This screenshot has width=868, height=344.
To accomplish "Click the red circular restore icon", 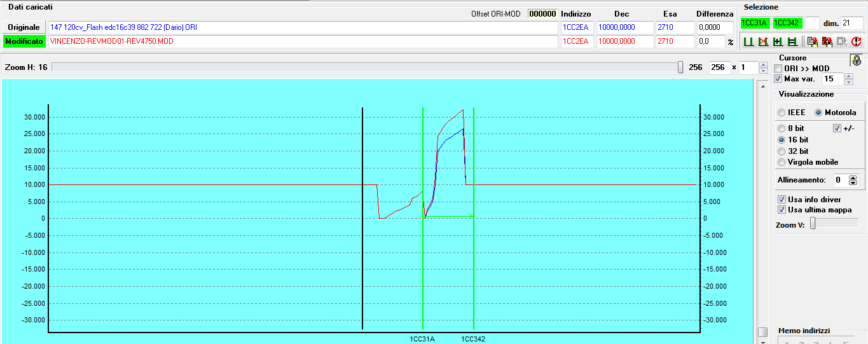I will [856, 42].
